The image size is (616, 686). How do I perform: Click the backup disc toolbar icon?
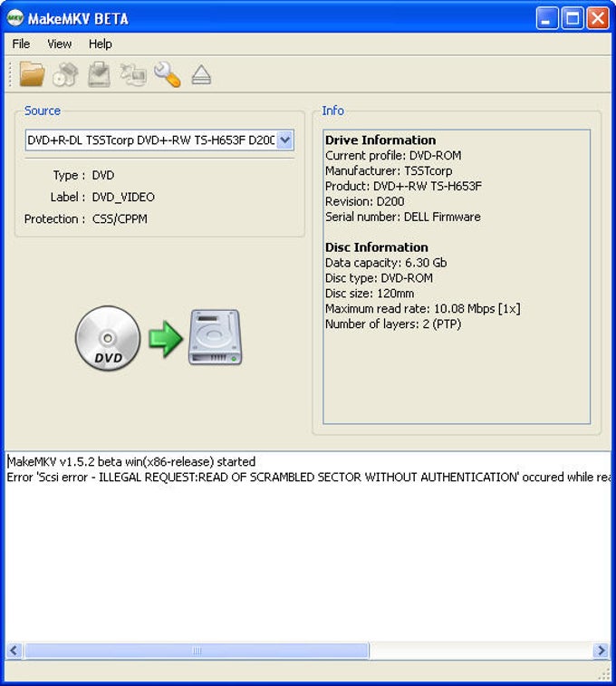[100, 74]
